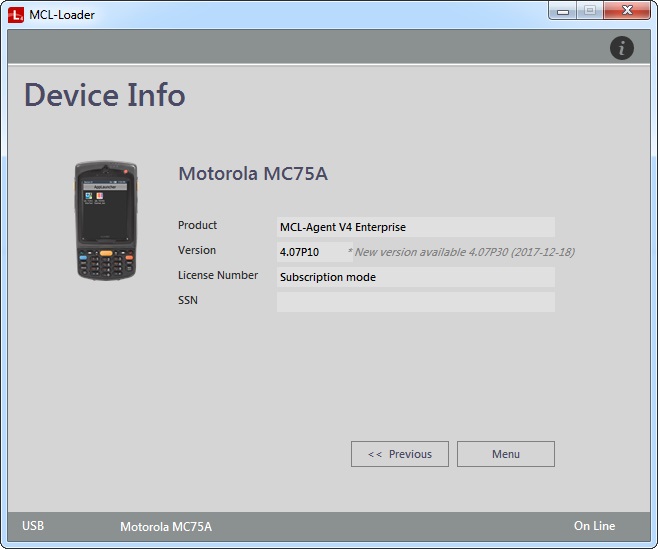Return to the Menu button
Viewport: 658px width, 549px height.
click(x=506, y=454)
